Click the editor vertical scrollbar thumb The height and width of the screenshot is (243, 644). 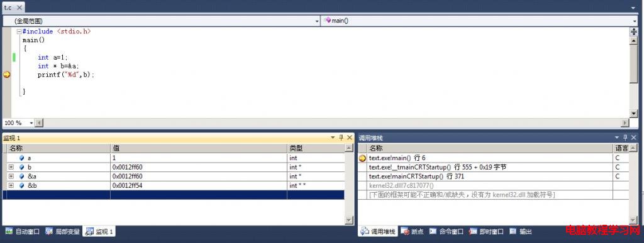tap(634, 63)
